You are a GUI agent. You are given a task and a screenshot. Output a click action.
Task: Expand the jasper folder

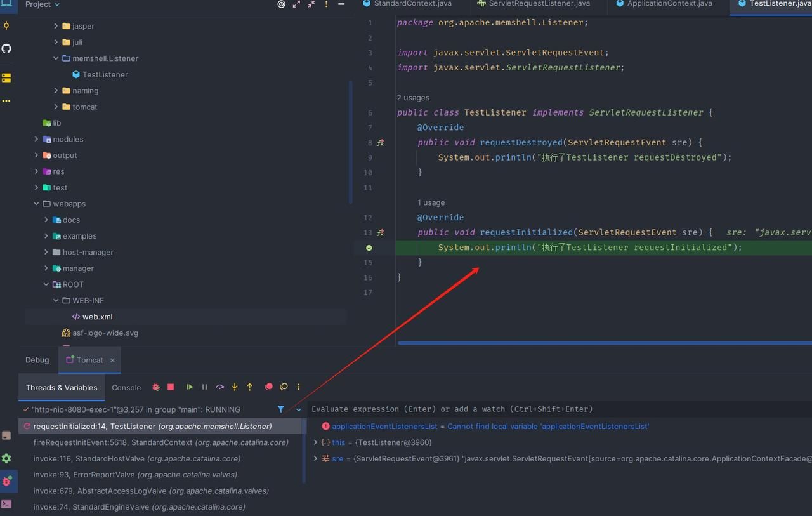click(56, 26)
